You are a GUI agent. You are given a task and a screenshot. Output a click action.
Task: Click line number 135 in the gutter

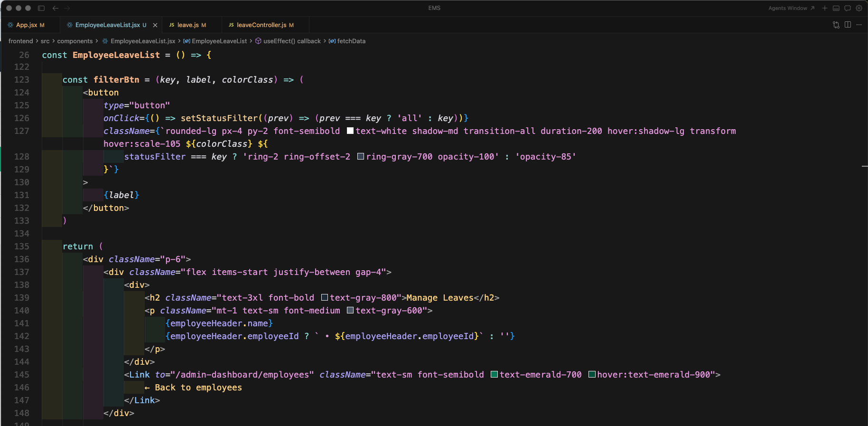22,246
